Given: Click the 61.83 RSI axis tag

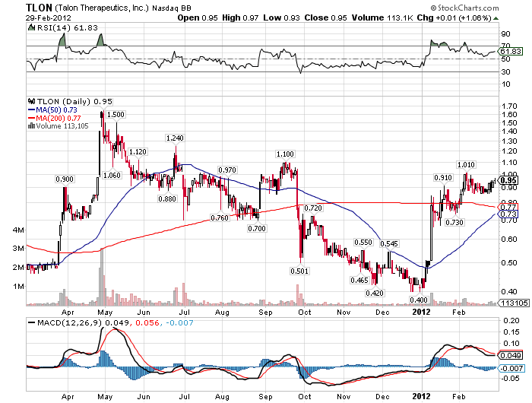Looking at the screenshot, I should point(510,51).
